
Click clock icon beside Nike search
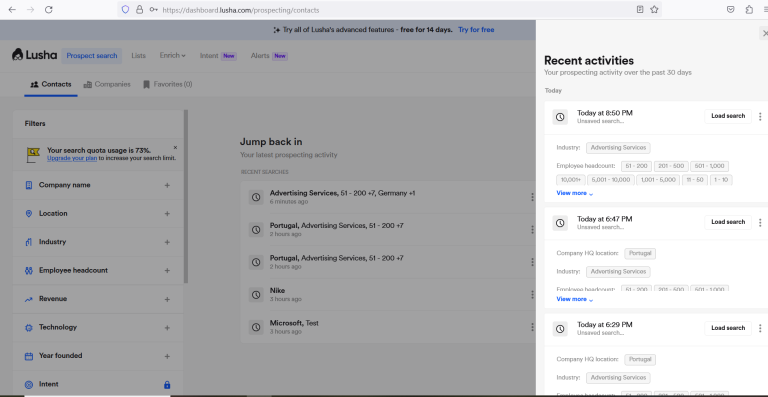coord(256,295)
